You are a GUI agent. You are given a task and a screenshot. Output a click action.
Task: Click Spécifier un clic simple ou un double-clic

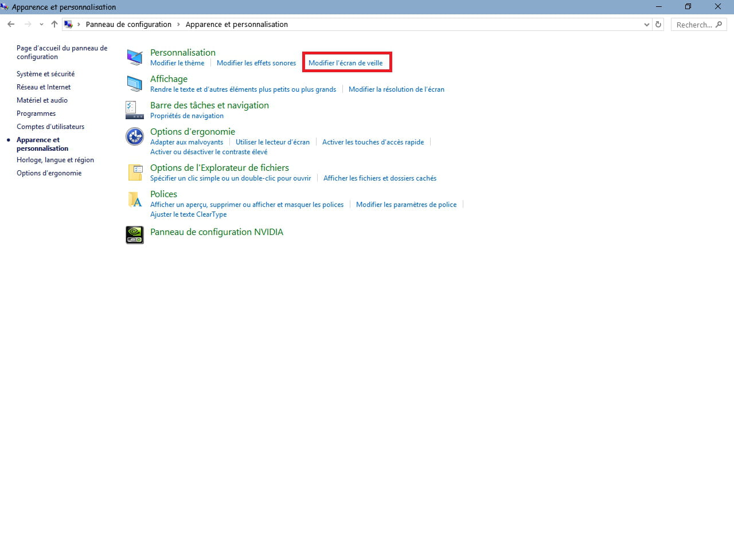tap(231, 178)
